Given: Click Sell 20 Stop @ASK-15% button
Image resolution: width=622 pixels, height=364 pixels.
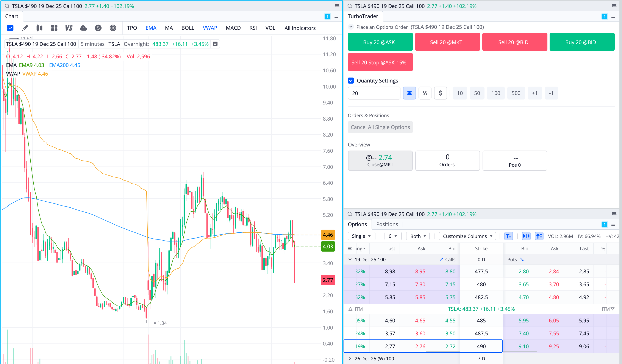Looking at the screenshot, I should (380, 62).
